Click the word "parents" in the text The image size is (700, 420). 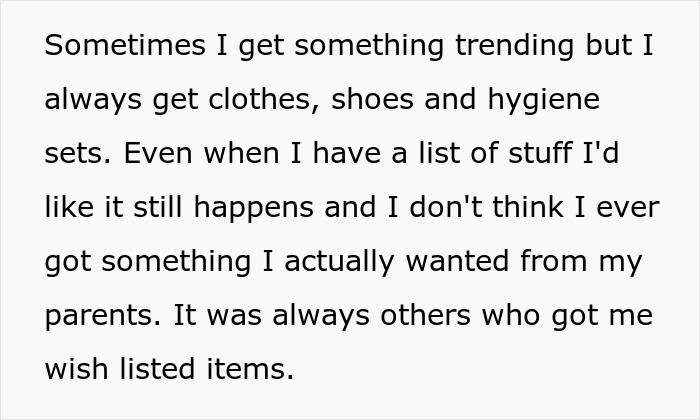(x=97, y=316)
